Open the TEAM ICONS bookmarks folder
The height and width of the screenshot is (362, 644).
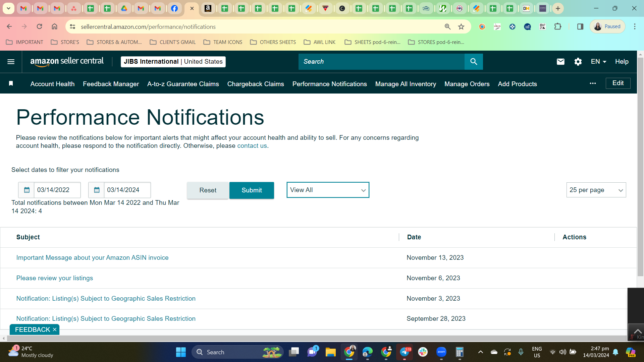coord(223,42)
